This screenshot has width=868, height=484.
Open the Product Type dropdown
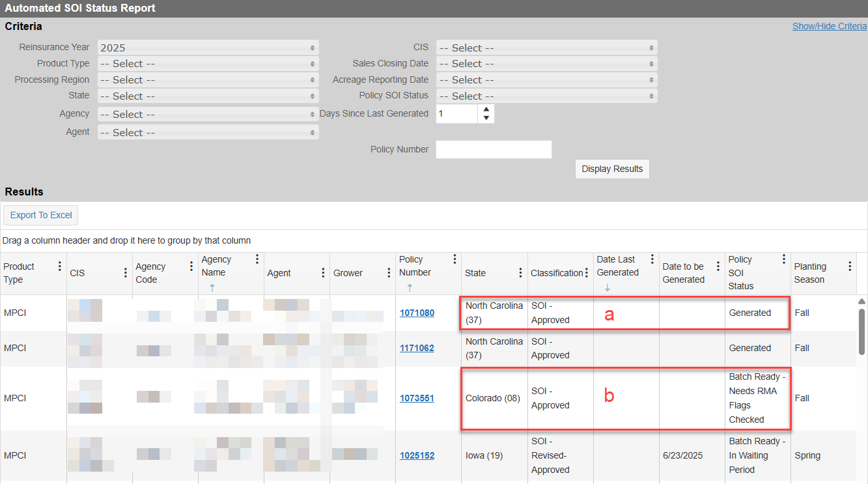[208, 64]
